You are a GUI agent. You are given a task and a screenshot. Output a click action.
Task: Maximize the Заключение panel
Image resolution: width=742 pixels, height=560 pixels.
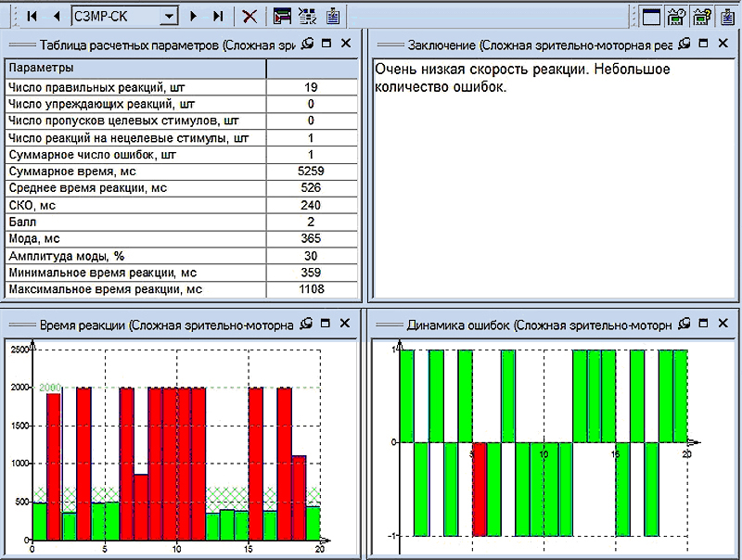tap(702, 44)
